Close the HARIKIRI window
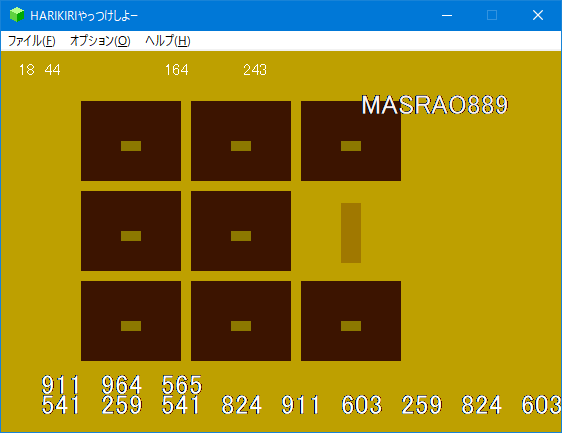 (x=538, y=15)
